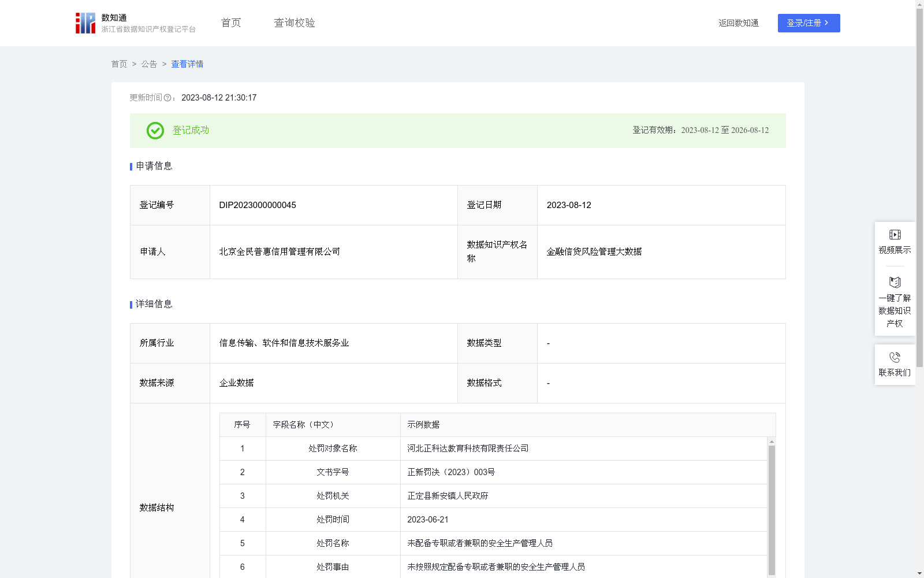Screen dimensions: 924x578
Task: Click sample 正新罚决（2023）003号
Action: [x=451, y=472]
